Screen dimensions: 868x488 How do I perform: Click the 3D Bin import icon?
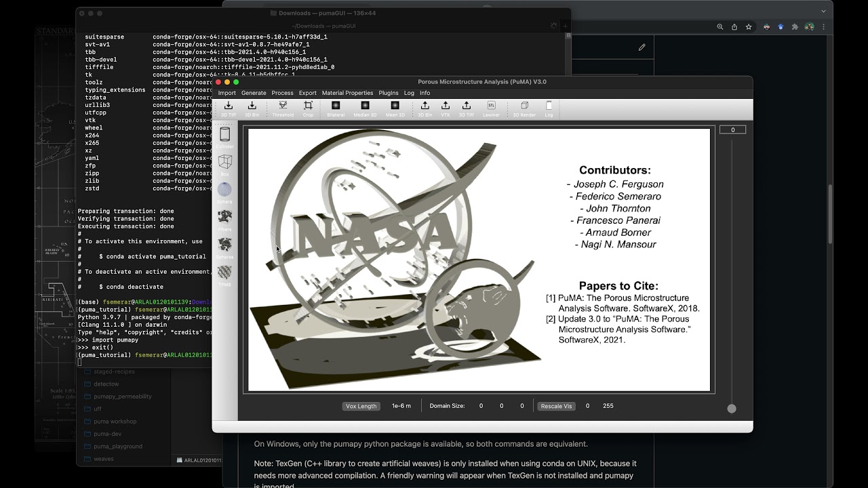coord(252,108)
